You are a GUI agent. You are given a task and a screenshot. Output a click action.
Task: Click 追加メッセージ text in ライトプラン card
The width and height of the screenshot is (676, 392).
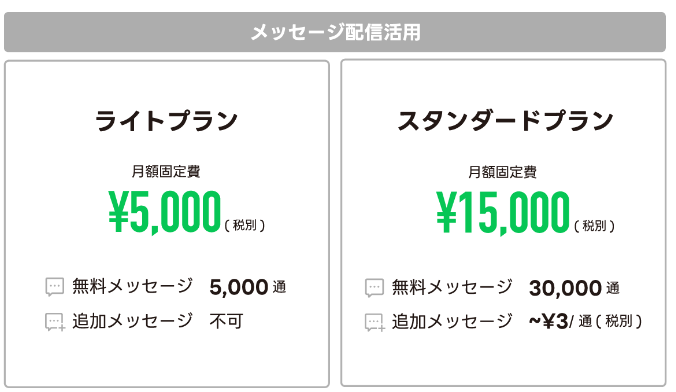point(132,321)
